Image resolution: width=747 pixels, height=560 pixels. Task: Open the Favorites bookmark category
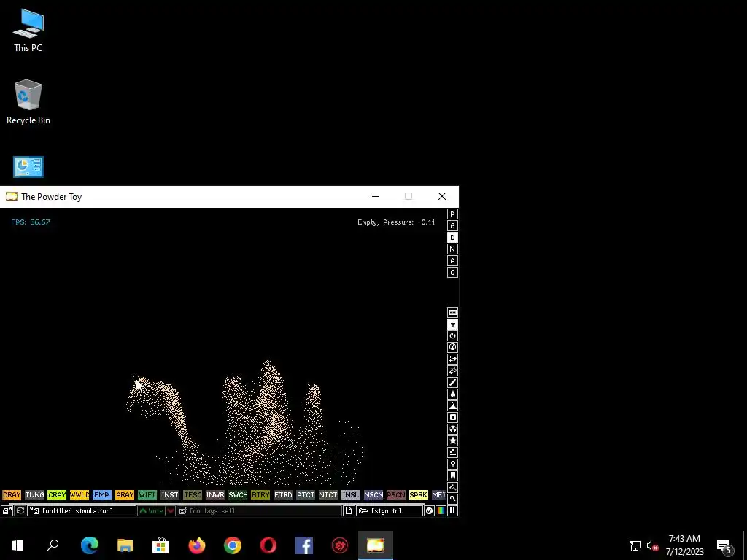click(x=452, y=475)
